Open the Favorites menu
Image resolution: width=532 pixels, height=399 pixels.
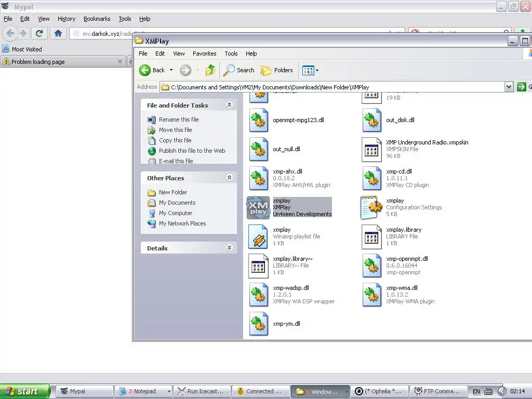[204, 54]
